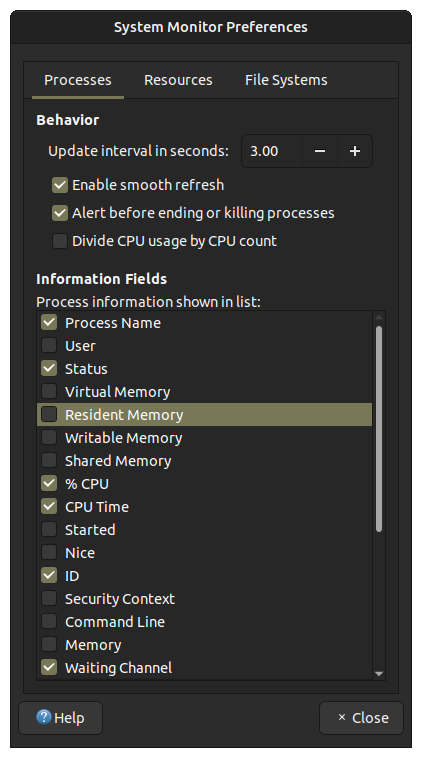The width and height of the screenshot is (422, 758).
Task: Uncheck the % CPU field
Action: point(49,483)
